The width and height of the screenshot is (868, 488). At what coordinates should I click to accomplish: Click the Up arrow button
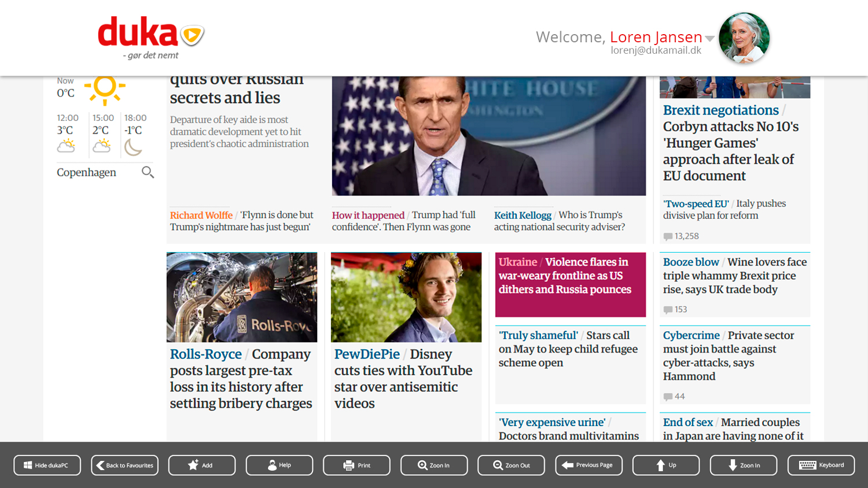666,465
